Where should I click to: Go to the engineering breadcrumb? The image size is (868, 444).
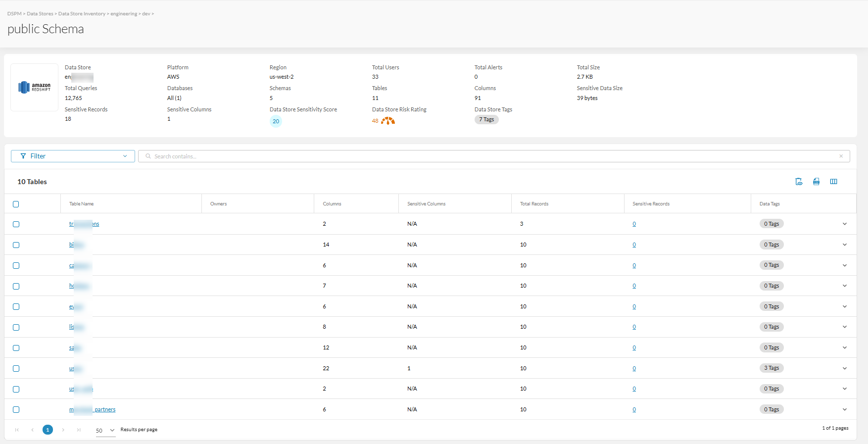tap(124, 14)
